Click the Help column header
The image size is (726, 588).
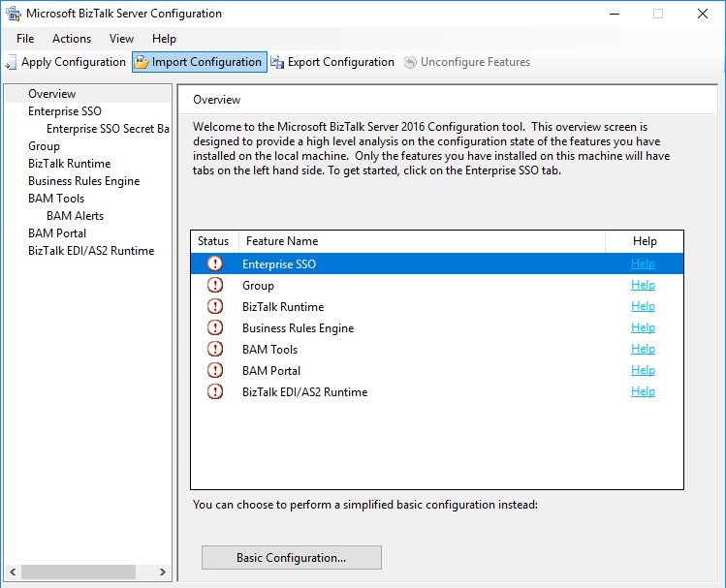point(645,241)
